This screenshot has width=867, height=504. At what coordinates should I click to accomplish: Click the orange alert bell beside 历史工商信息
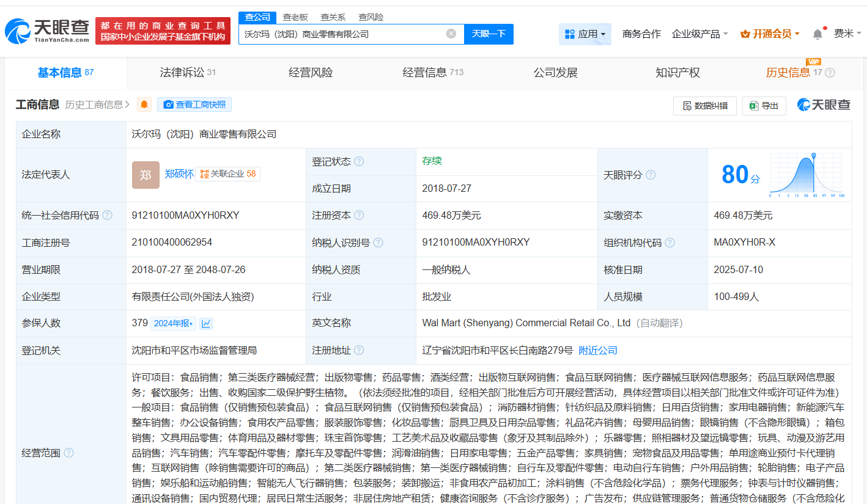(x=144, y=104)
